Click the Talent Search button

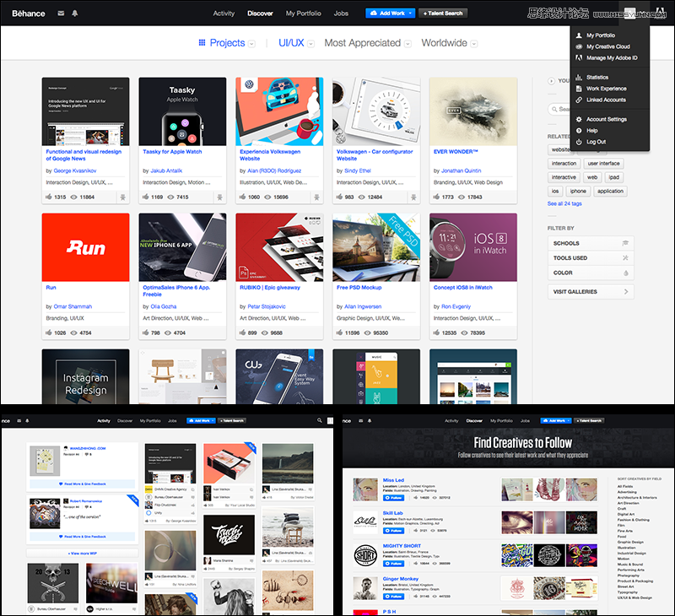(x=442, y=14)
